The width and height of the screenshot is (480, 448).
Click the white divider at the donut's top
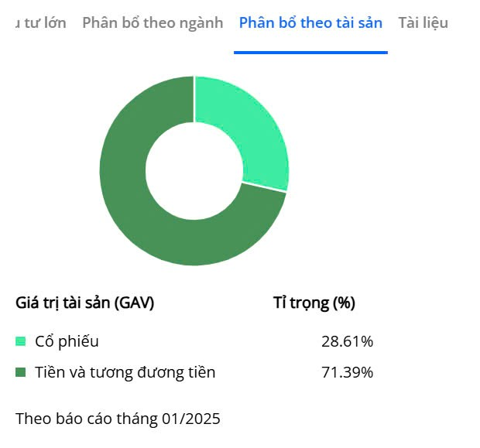[x=194, y=99]
